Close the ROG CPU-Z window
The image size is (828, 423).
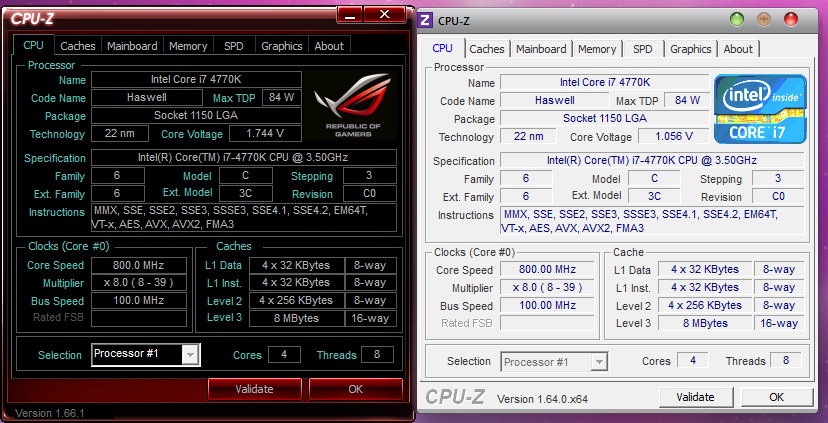[x=385, y=14]
